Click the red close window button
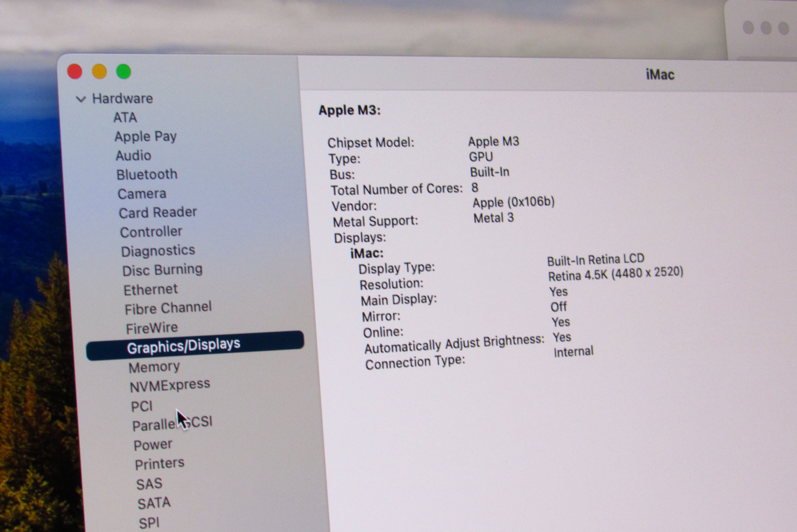The width and height of the screenshot is (797, 532). pyautogui.click(x=75, y=72)
